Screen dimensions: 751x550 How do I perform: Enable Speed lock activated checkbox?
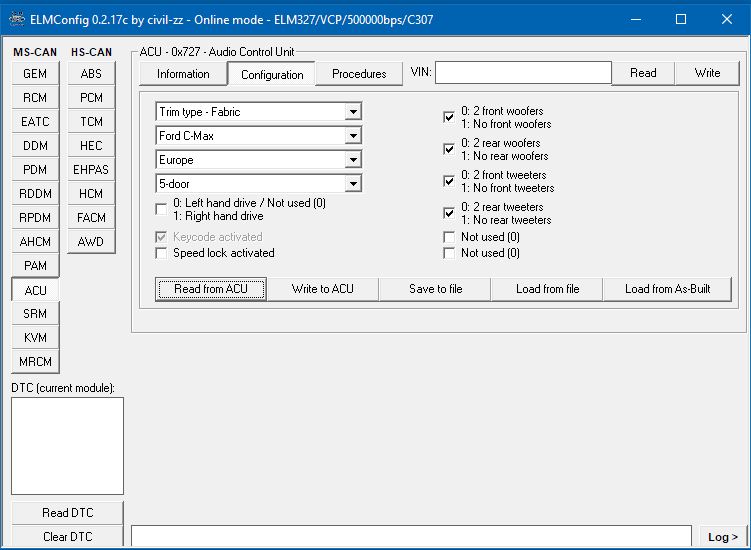162,253
